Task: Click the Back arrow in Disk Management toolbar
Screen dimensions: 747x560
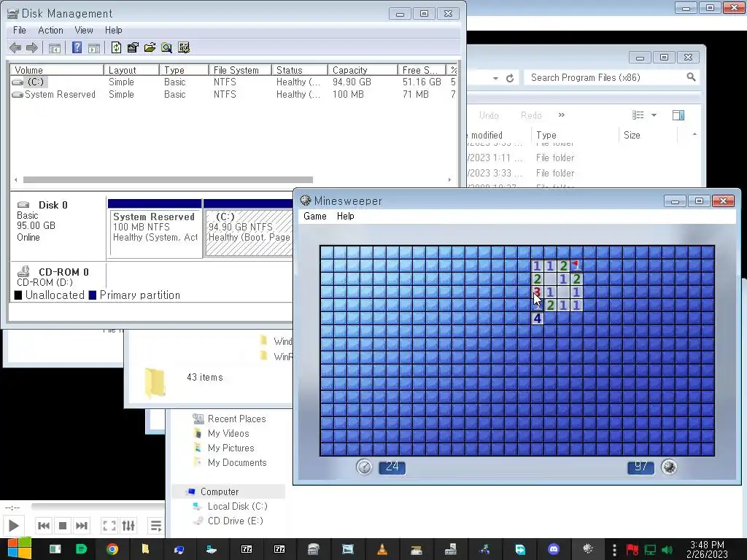Action: point(15,47)
